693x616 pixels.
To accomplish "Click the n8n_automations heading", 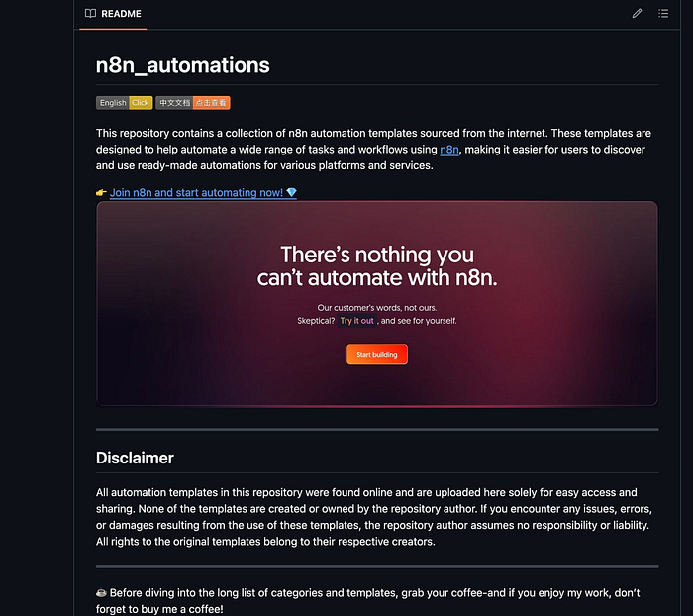I will 182,65.
